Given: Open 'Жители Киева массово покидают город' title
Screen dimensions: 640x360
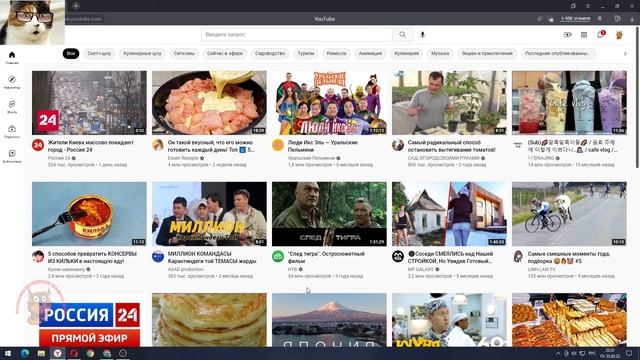Looking at the screenshot, I should click(x=91, y=146).
